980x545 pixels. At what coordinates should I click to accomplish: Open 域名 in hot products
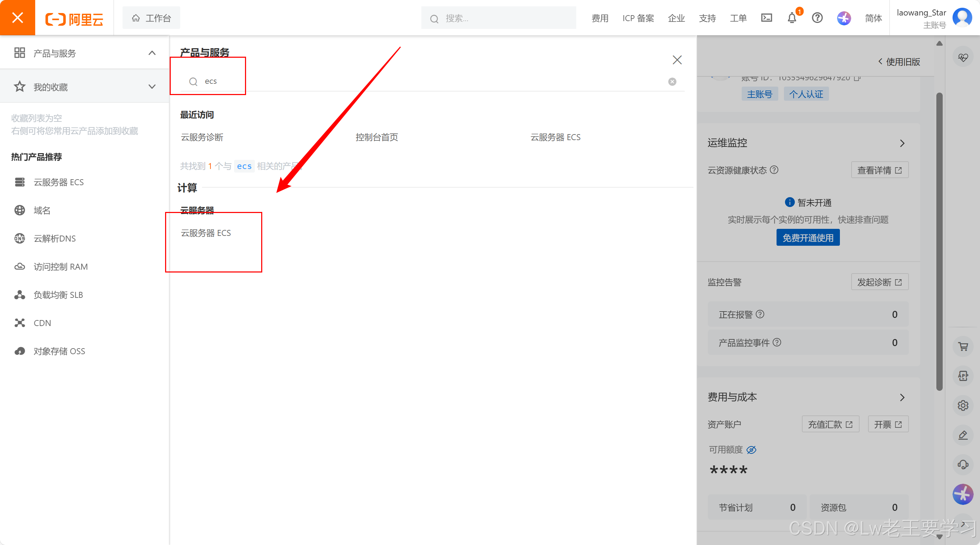(x=42, y=211)
